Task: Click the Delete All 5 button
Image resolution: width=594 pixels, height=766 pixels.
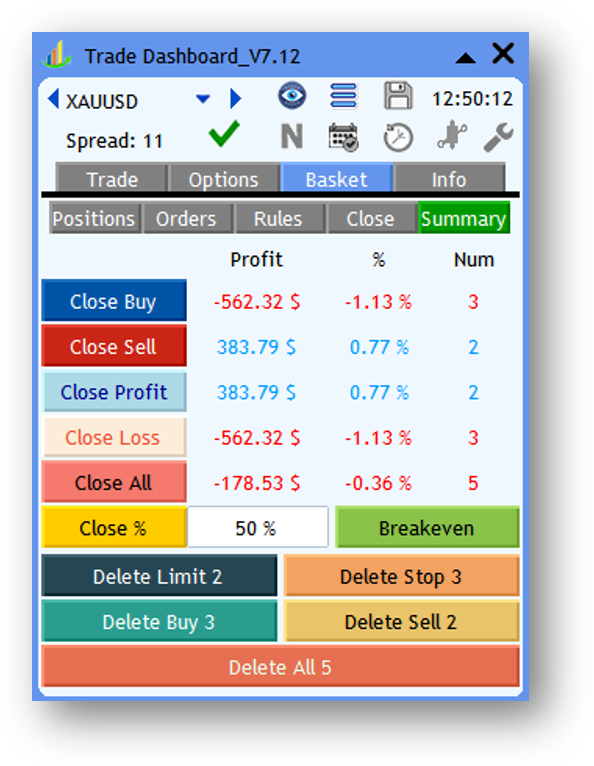Action: [x=280, y=667]
